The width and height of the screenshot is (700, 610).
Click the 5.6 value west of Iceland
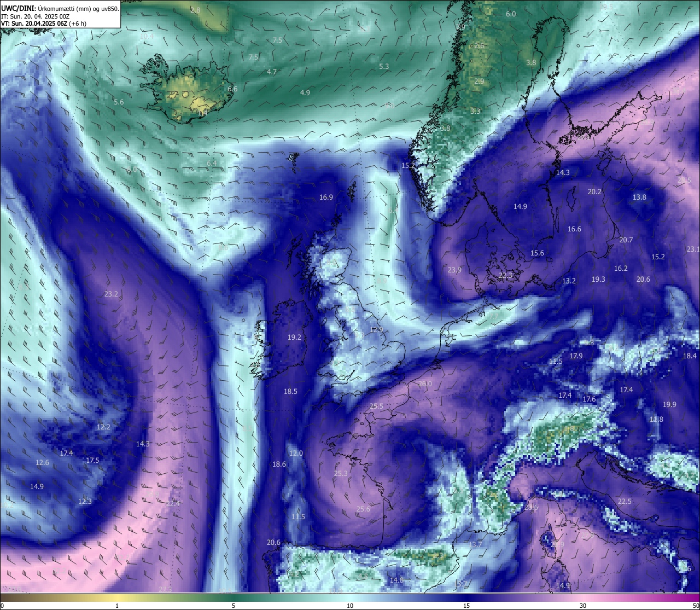pyautogui.click(x=119, y=102)
